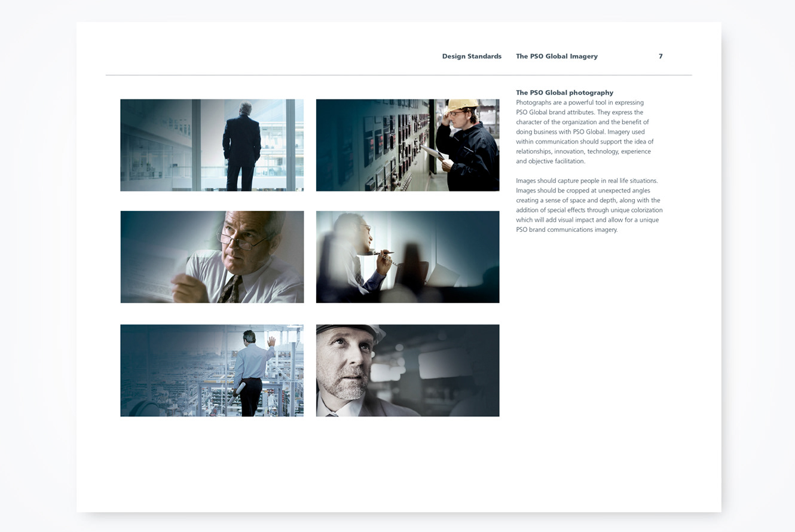Image resolution: width=795 pixels, height=532 pixels.
Task: Select the photo of man holding pen
Action: coord(408,257)
